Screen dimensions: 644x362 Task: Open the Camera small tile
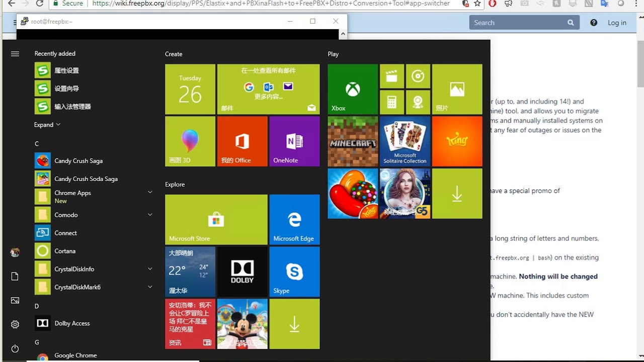pos(418,102)
